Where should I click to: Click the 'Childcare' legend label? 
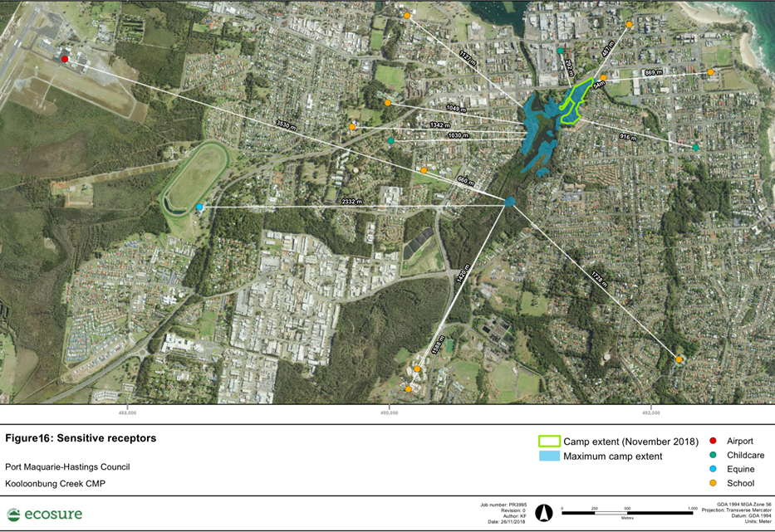[746, 455]
